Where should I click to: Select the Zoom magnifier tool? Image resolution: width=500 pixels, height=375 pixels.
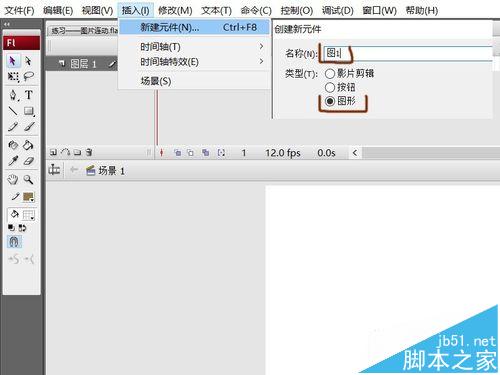pos(29,180)
